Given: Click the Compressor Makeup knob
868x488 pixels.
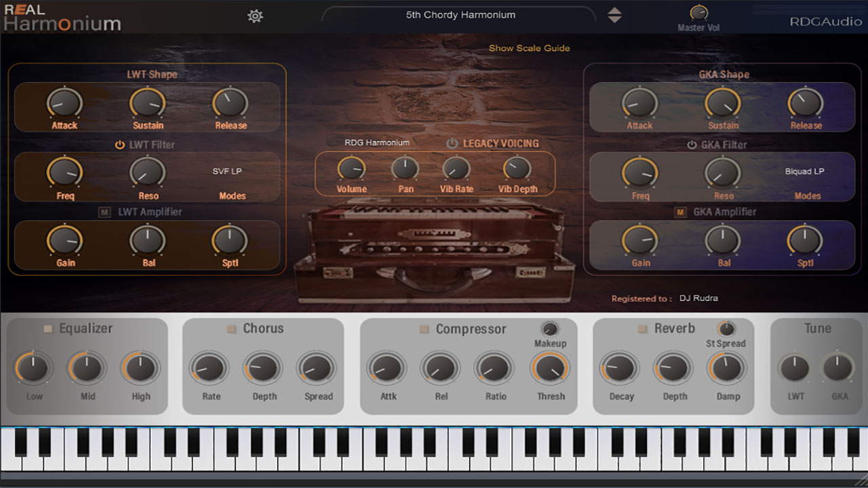Looking at the screenshot, I should click(x=550, y=329).
